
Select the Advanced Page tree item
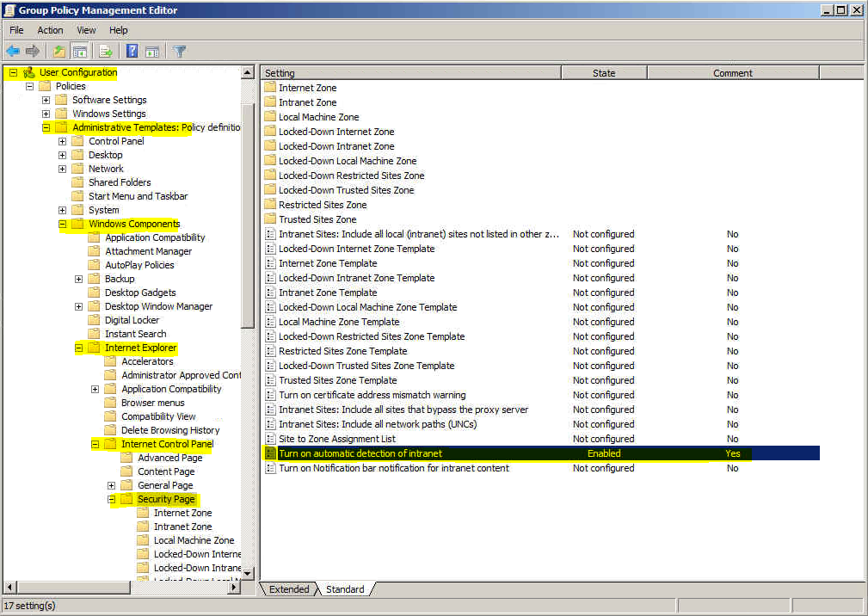170,458
